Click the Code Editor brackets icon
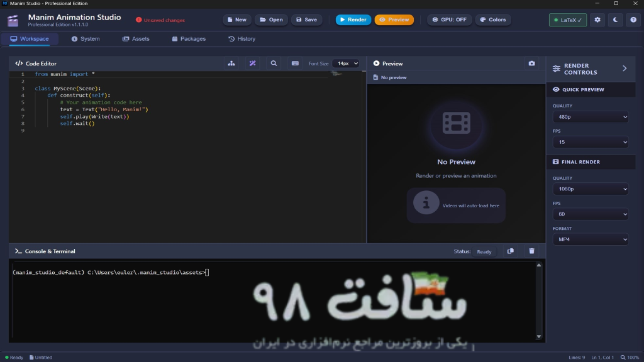 pyautogui.click(x=19, y=63)
